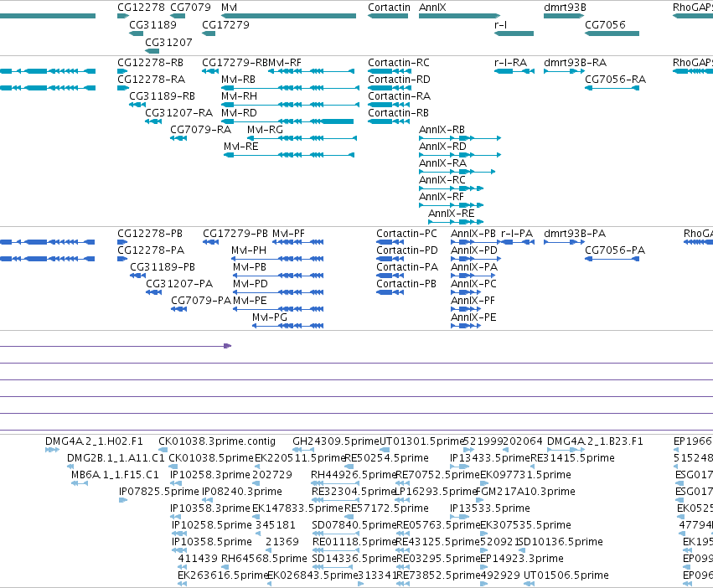Select the CG12278-RA transcript label
The width and height of the screenshot is (713, 588).
[x=151, y=79]
